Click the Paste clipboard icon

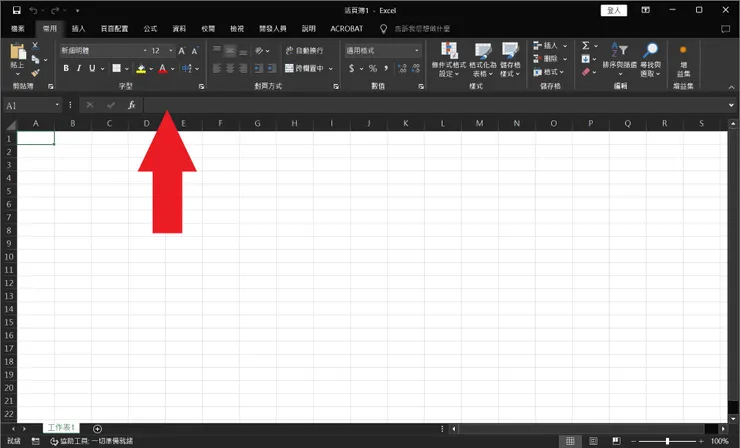coord(17,51)
